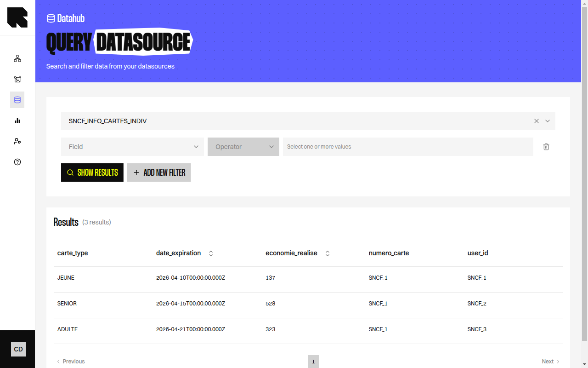The width and height of the screenshot is (588, 368).
Task: Open the CD user avatar menu
Action: point(18,349)
